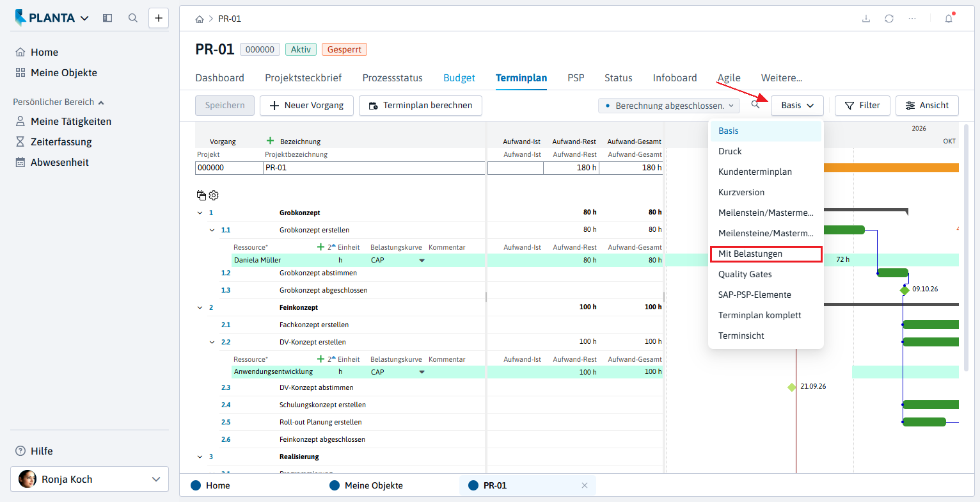
Task: Click Terminplan berechnen
Action: (x=420, y=106)
